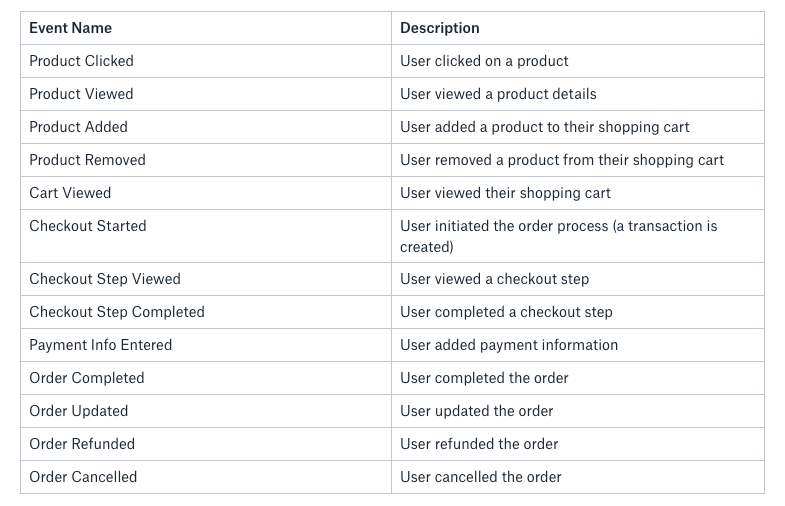Click the Order Refunded event name
The image size is (785, 506).
pos(82,444)
